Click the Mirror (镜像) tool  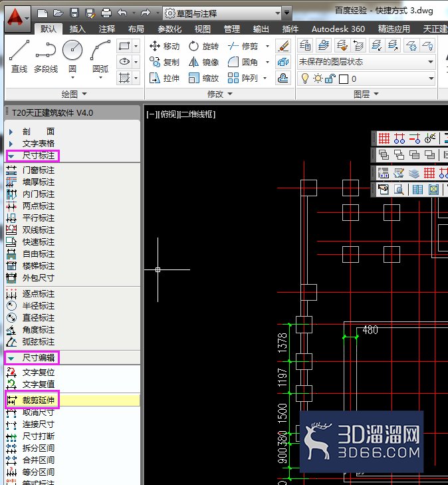(x=203, y=62)
